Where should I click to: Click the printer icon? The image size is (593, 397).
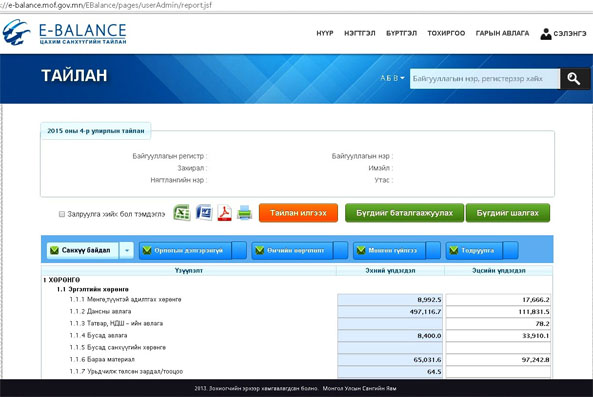tap(244, 213)
